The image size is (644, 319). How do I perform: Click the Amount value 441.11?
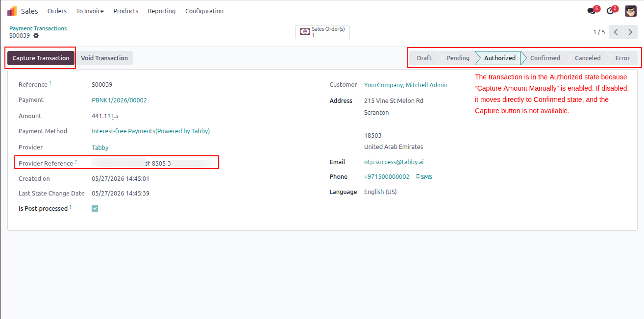[x=105, y=116]
